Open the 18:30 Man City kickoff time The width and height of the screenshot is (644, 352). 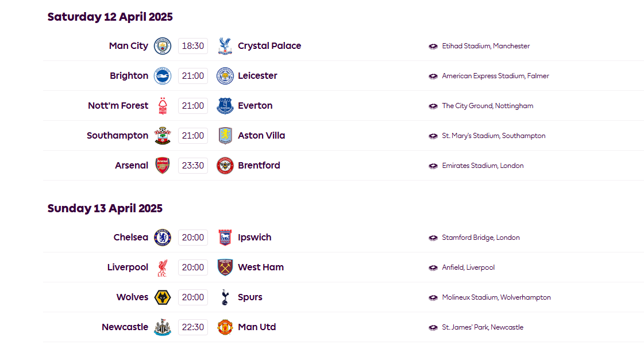tap(193, 46)
